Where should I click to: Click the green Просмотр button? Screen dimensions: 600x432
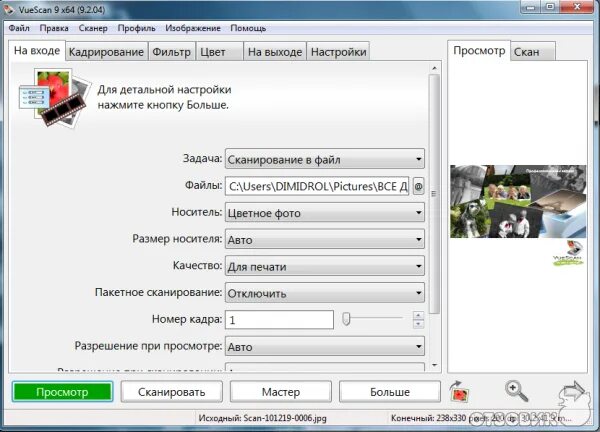pos(62,392)
